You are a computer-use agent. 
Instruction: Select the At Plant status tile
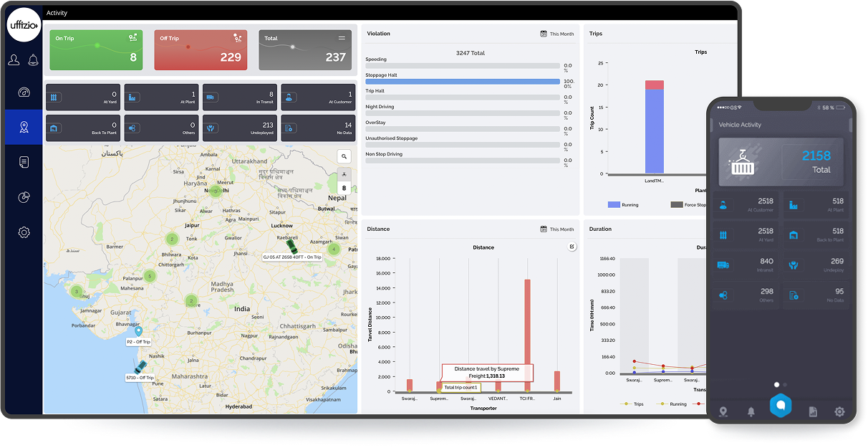click(162, 97)
